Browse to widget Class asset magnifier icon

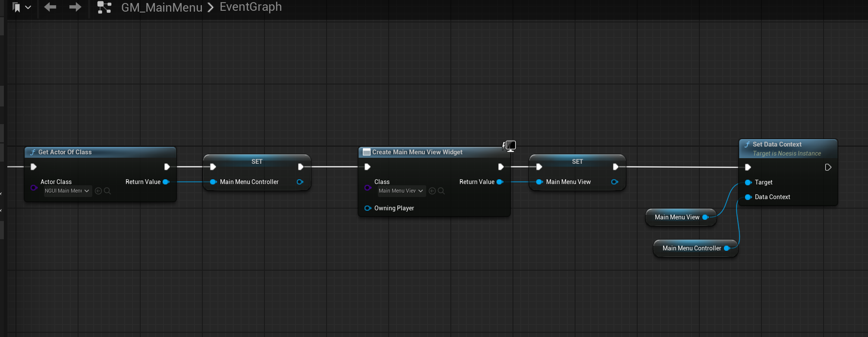[441, 191]
